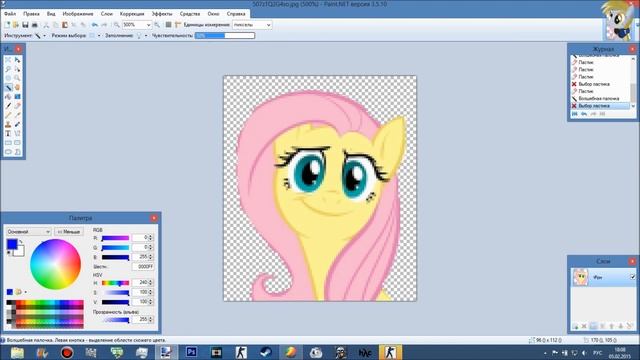Select the Rectangle Select tool
The width and height of the screenshot is (640, 360).
(x=8, y=60)
